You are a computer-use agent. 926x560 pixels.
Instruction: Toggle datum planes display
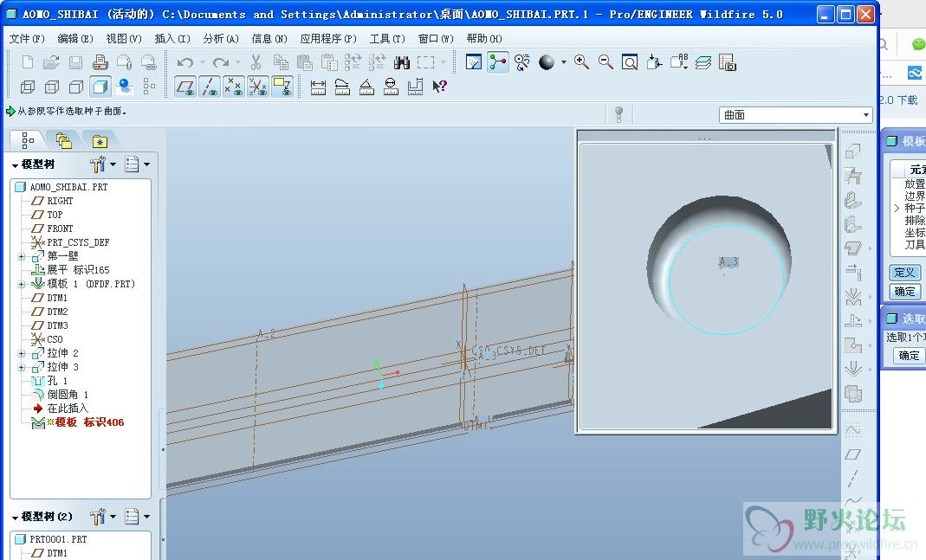pyautogui.click(x=186, y=87)
